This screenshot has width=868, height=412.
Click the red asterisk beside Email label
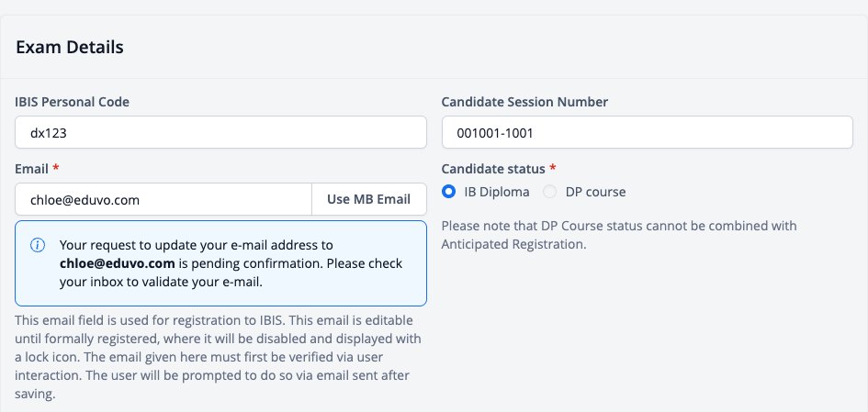(x=56, y=168)
